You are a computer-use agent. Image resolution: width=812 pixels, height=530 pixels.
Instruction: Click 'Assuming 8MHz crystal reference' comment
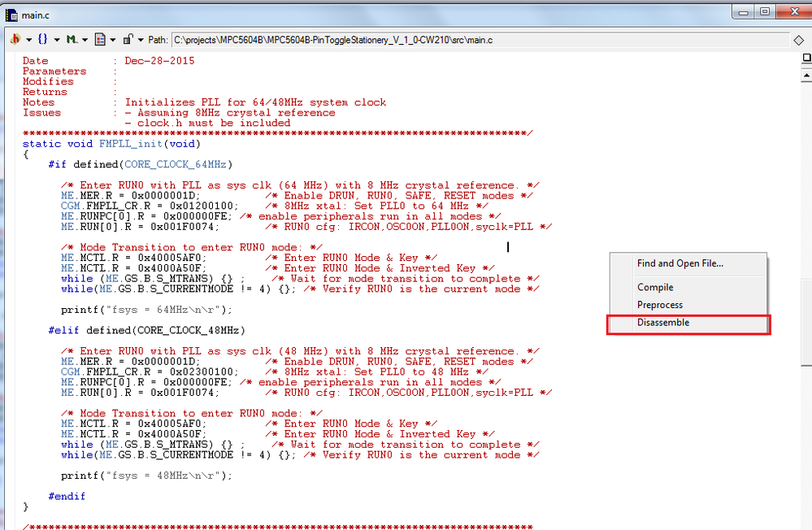tap(237, 112)
